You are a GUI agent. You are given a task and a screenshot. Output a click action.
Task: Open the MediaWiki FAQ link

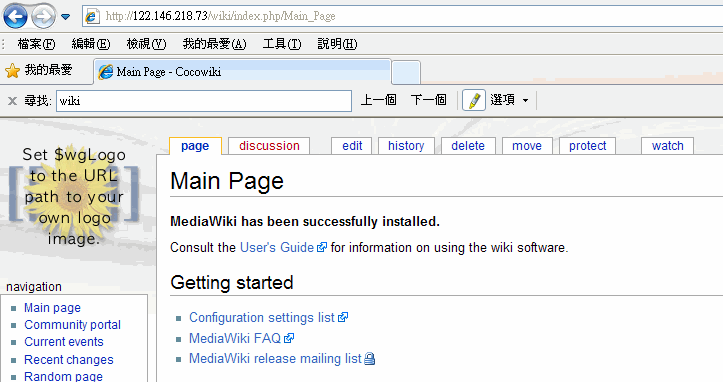235,338
